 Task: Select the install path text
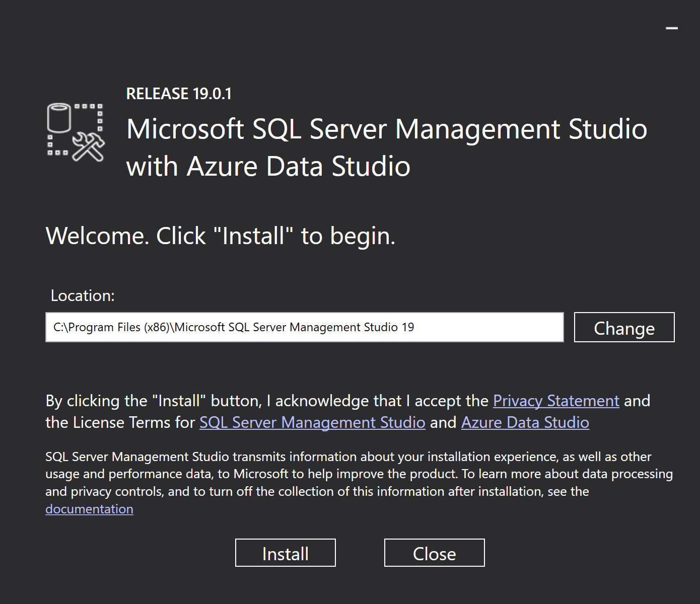tap(234, 327)
